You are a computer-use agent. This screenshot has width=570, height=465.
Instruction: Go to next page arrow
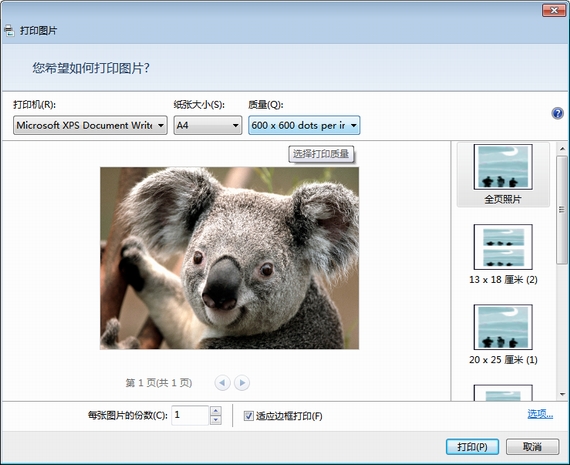[242, 382]
